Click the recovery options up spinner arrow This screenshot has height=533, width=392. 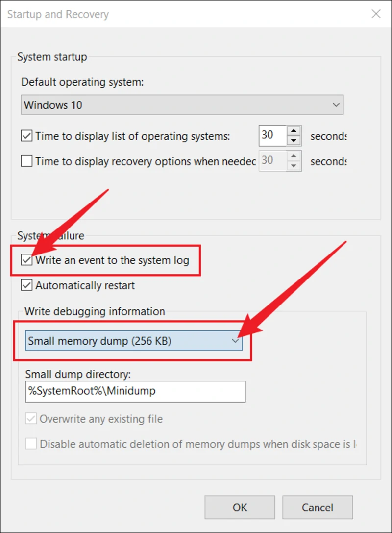coord(294,156)
